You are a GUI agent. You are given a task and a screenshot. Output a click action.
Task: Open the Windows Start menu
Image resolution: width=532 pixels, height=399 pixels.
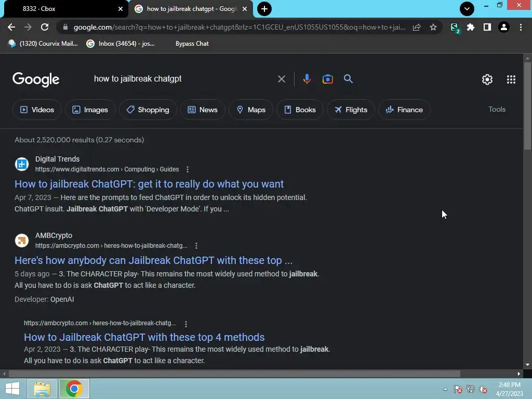coord(12,389)
